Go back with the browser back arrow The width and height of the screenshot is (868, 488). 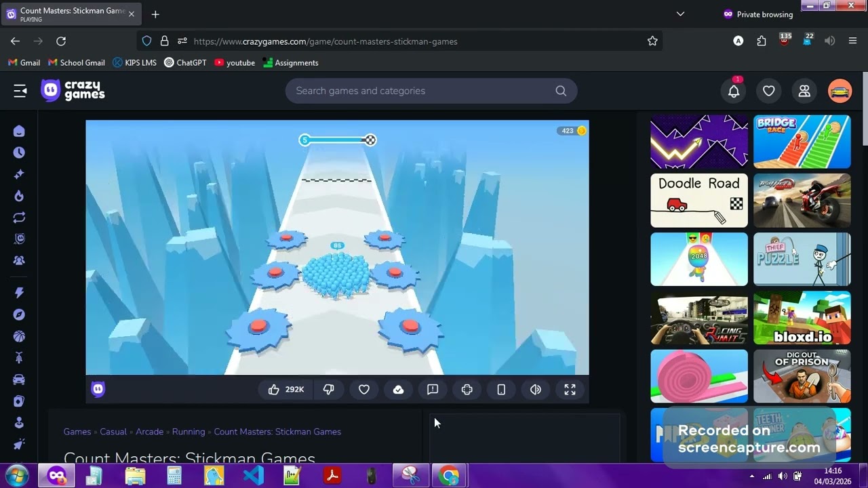(16, 41)
